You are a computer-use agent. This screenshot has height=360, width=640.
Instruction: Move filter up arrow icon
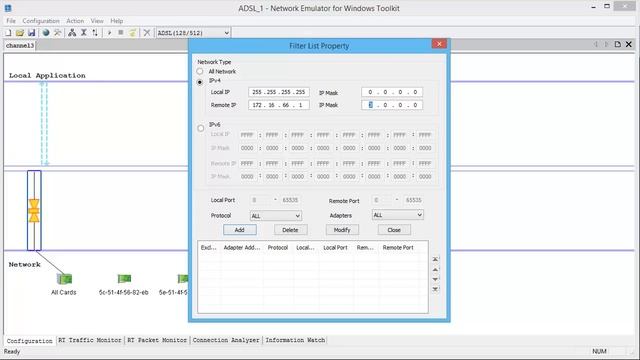coord(436,269)
